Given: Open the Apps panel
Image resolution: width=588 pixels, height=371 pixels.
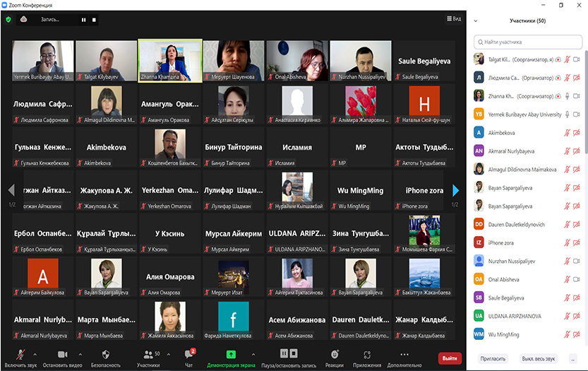Looking at the screenshot, I should (367, 354).
